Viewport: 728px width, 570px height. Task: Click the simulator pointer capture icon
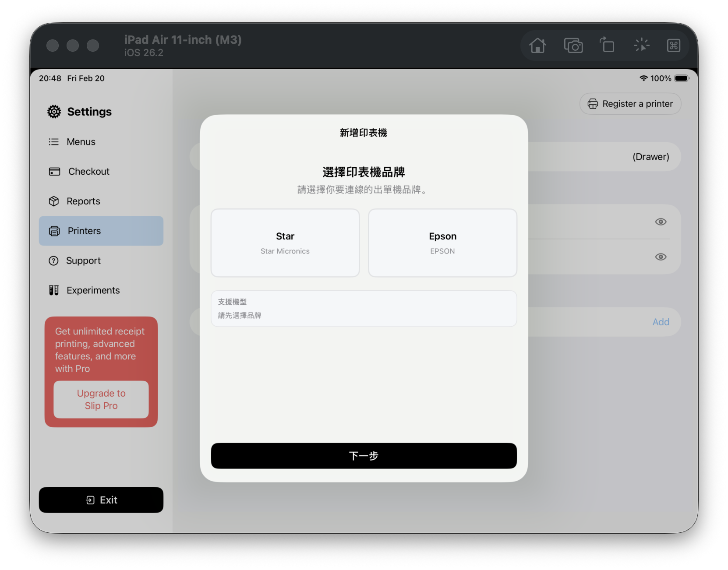[x=641, y=46]
